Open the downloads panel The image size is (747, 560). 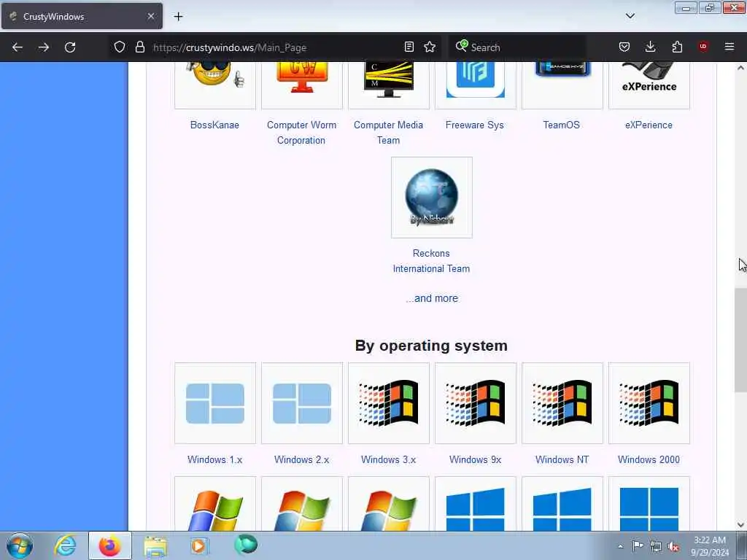(650, 47)
